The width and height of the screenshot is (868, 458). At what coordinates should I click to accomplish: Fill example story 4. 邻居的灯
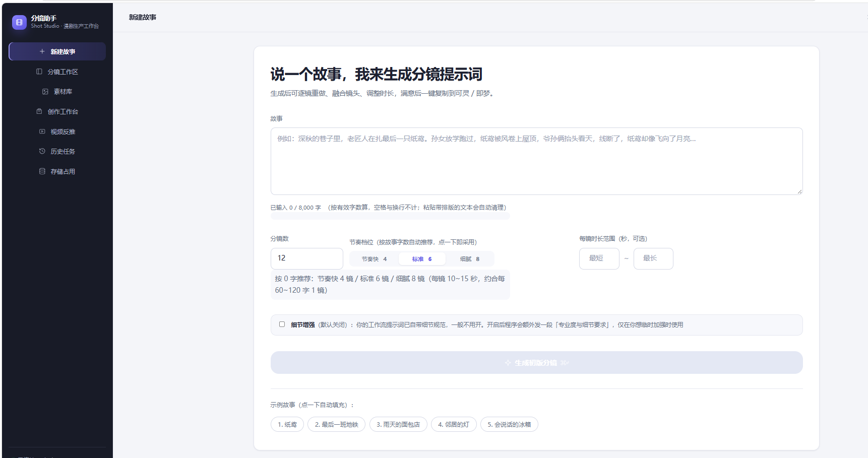coord(454,424)
